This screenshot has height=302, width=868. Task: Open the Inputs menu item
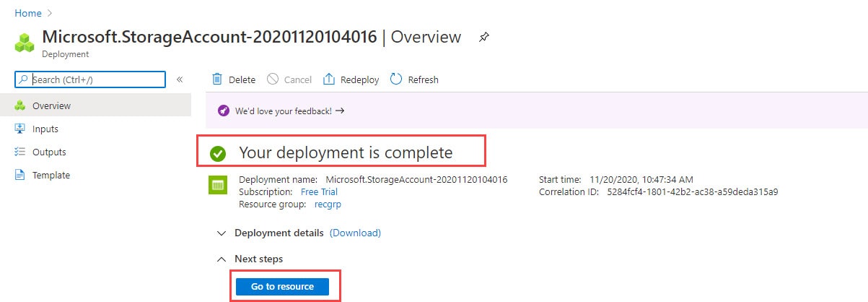[x=95, y=129]
